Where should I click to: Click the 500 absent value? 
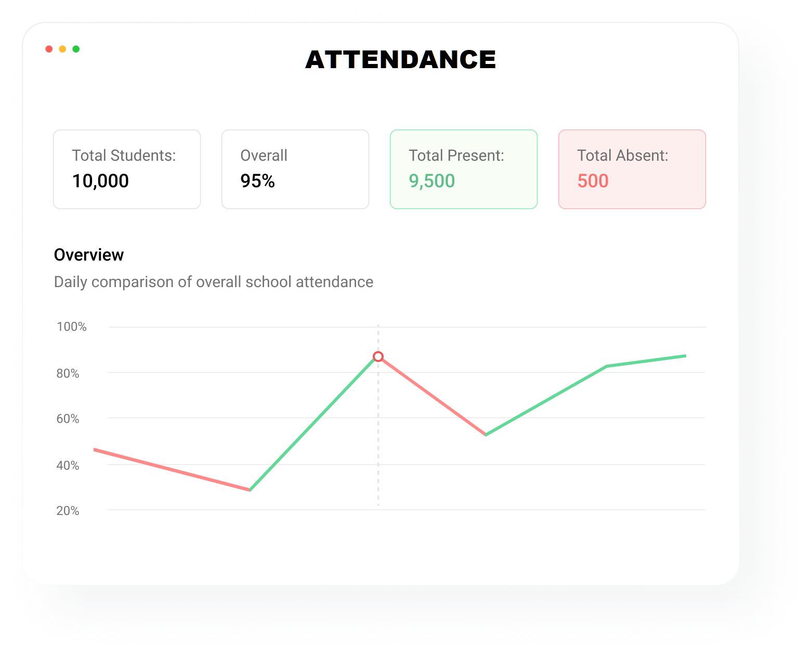coord(593,181)
